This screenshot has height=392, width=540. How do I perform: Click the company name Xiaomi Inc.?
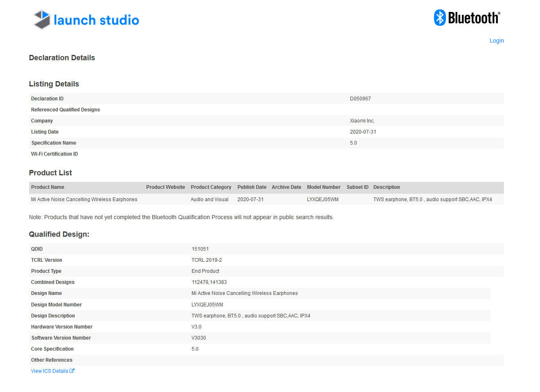click(362, 121)
